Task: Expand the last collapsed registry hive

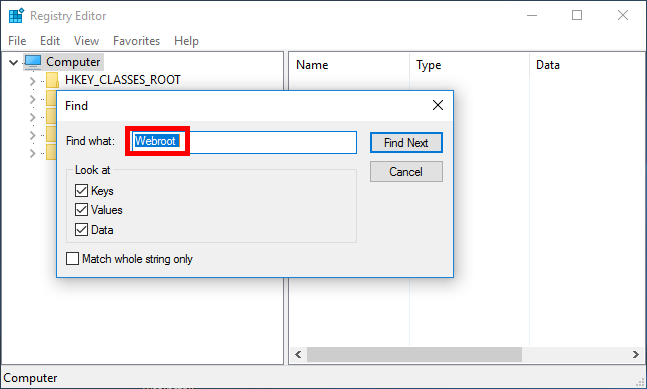Action: [x=33, y=153]
